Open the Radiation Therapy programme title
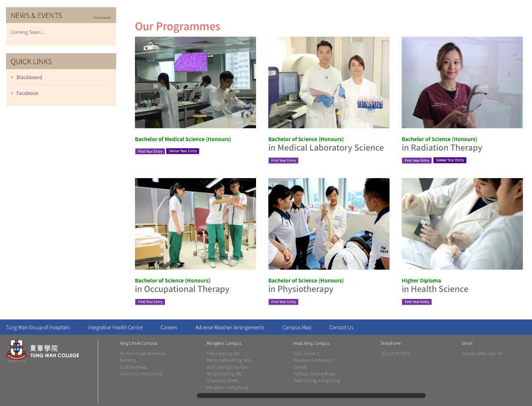Image resolution: width=532 pixels, height=406 pixels. tap(442, 144)
